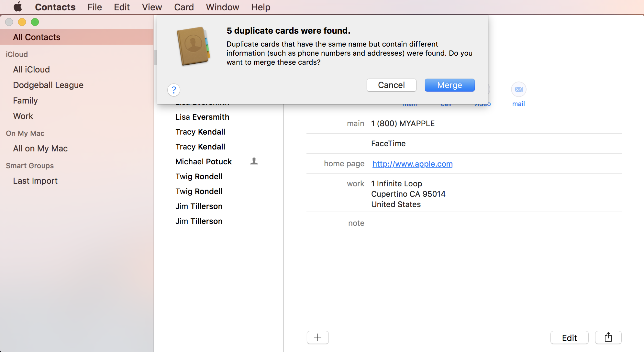Open the http://www.apple.com home page link
Viewport: 644px width, 352px height.
[412, 164]
